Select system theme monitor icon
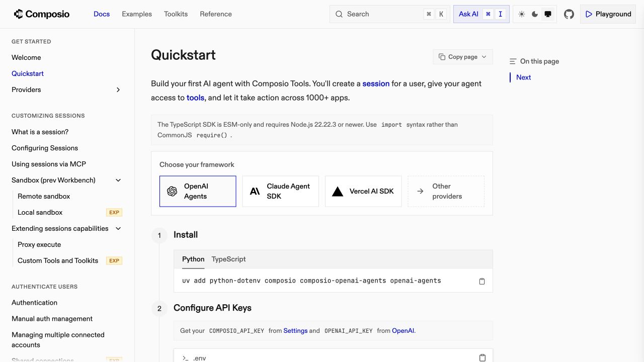The image size is (644, 362). [x=548, y=14]
